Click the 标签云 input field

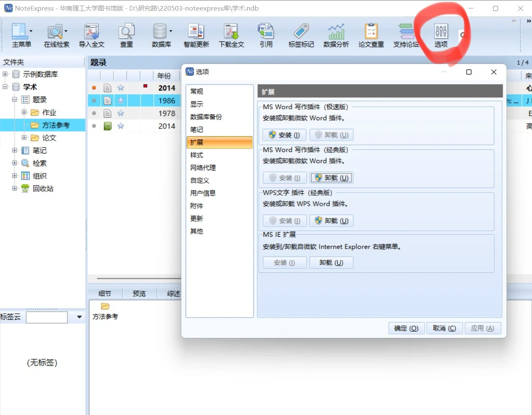tap(47, 317)
